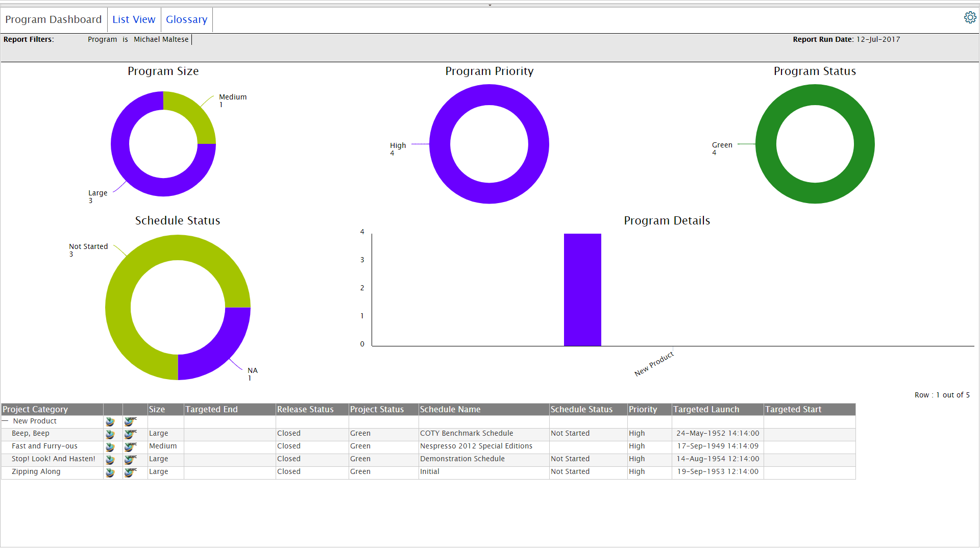Expand the New Product project category row
The image size is (980, 551).
tap(6, 420)
